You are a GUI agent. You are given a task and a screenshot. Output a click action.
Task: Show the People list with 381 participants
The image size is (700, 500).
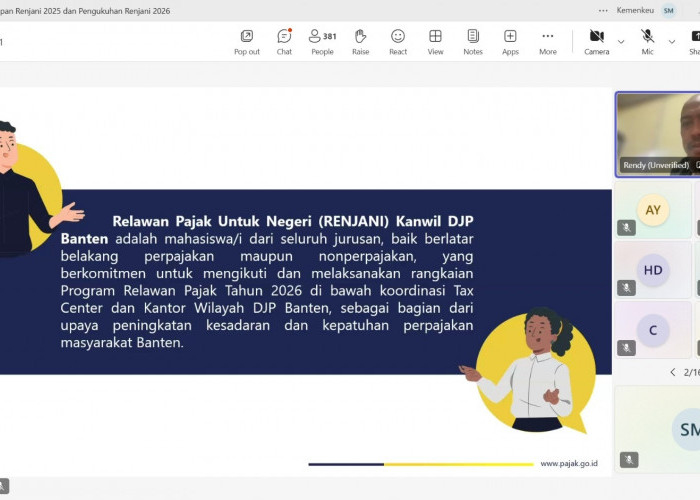(x=322, y=42)
